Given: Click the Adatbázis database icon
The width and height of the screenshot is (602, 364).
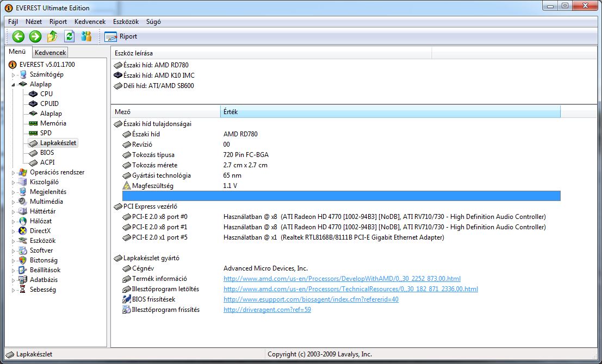Looking at the screenshot, I should coord(23,280).
